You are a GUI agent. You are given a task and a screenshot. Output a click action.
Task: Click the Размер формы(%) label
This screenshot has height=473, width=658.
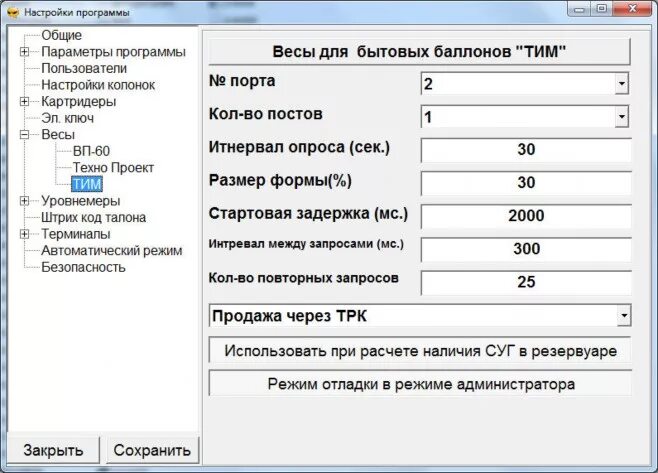[280, 180]
